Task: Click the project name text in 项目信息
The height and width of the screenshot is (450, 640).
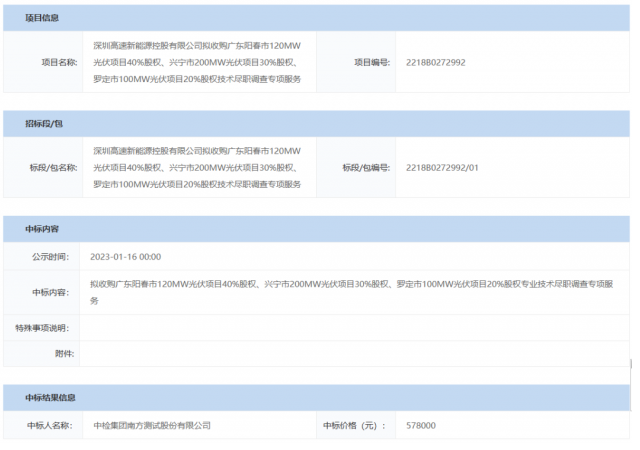Action: (x=196, y=62)
